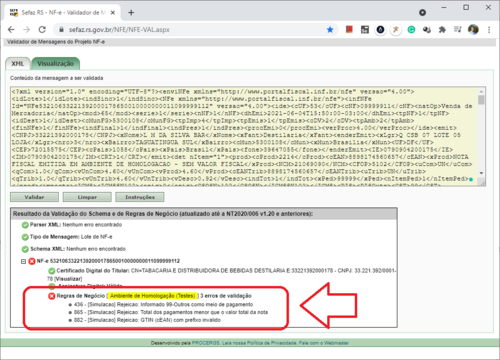
Task: Click the green check icon beside Parser XML
Action: coord(25,225)
